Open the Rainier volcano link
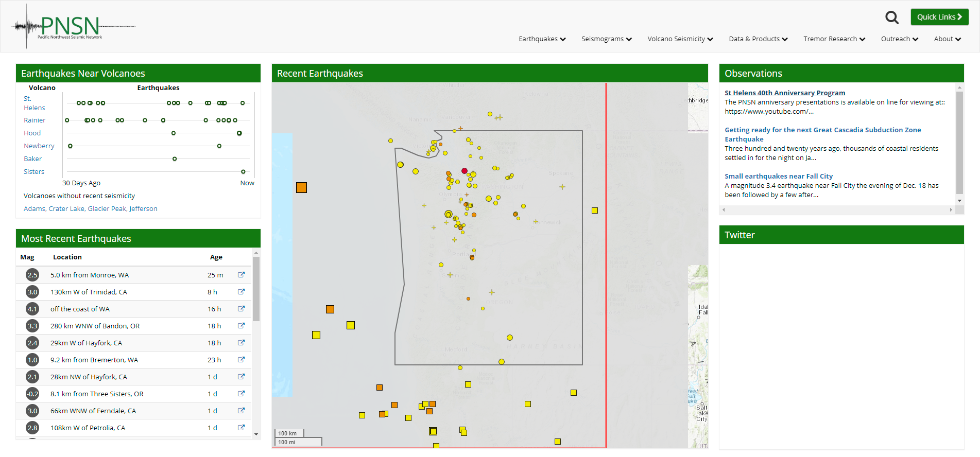The width and height of the screenshot is (980, 457). click(x=35, y=120)
